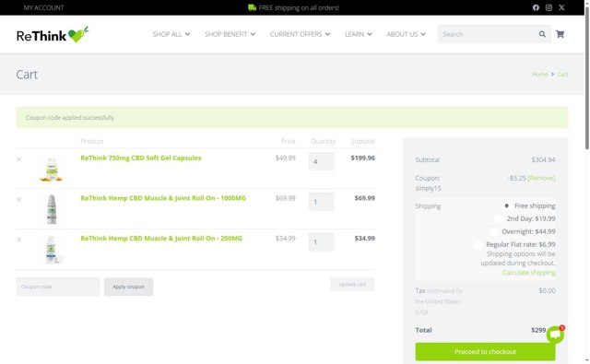590x364 pixels.
Task: Click the free shipping truck icon
Action: pos(252,7)
